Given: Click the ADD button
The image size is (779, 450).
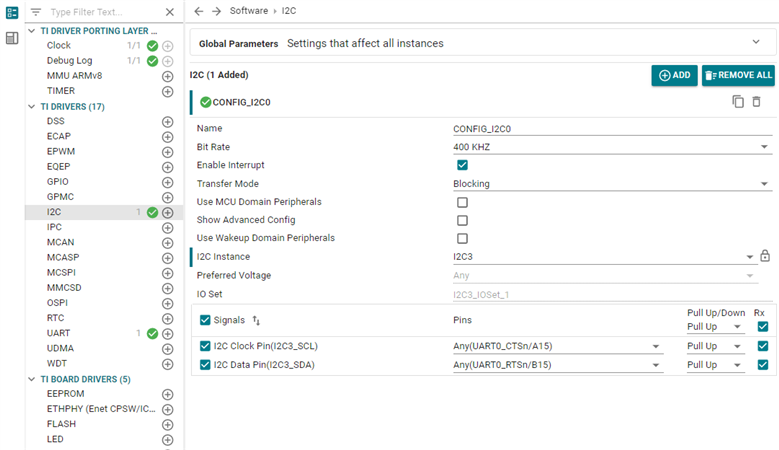Looking at the screenshot, I should 674,75.
